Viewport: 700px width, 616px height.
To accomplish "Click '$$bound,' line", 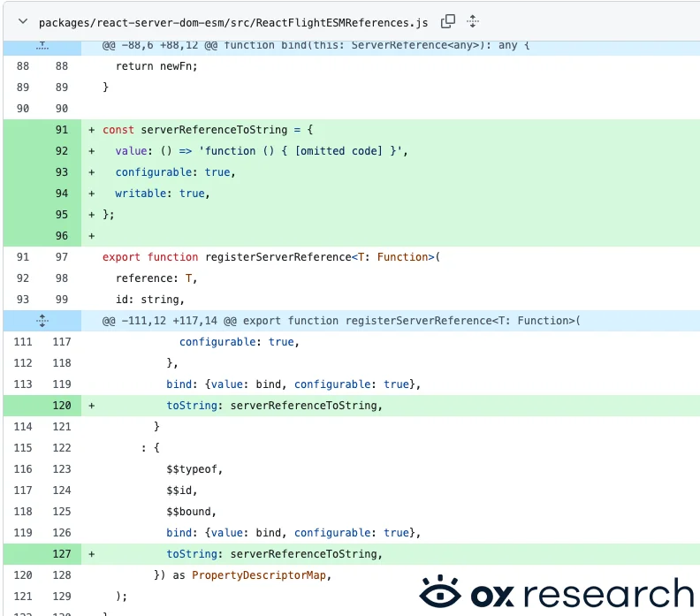I will coord(191,512).
